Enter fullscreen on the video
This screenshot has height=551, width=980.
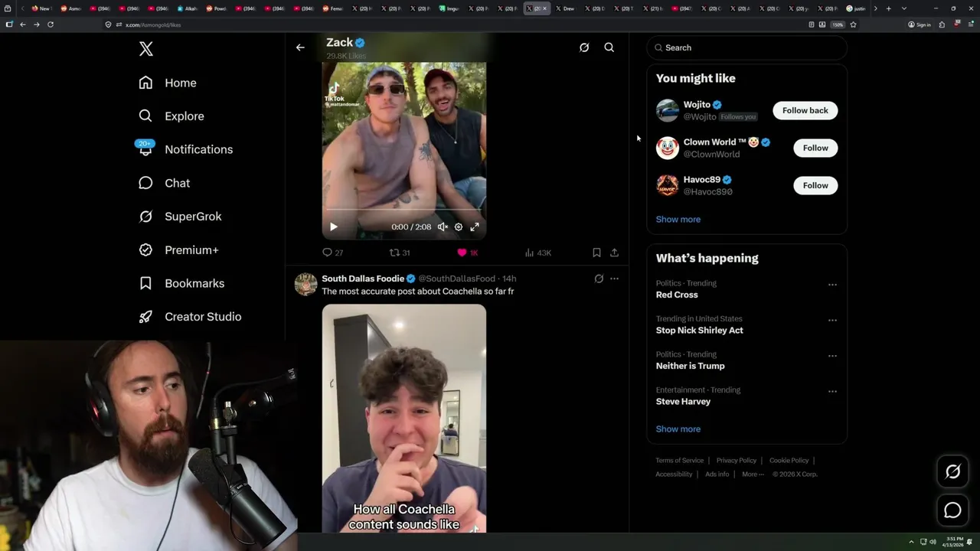(475, 227)
